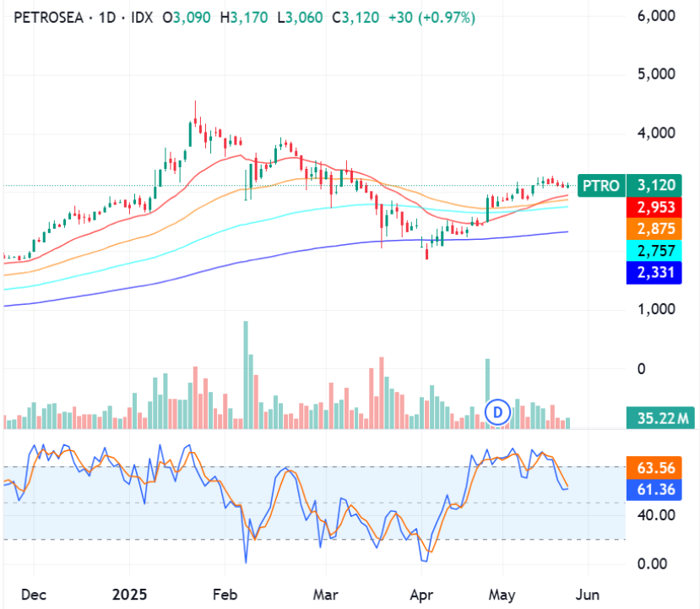Screen dimensions: 700x609
Task: Click the green PTRO ticker label
Action: (x=601, y=185)
